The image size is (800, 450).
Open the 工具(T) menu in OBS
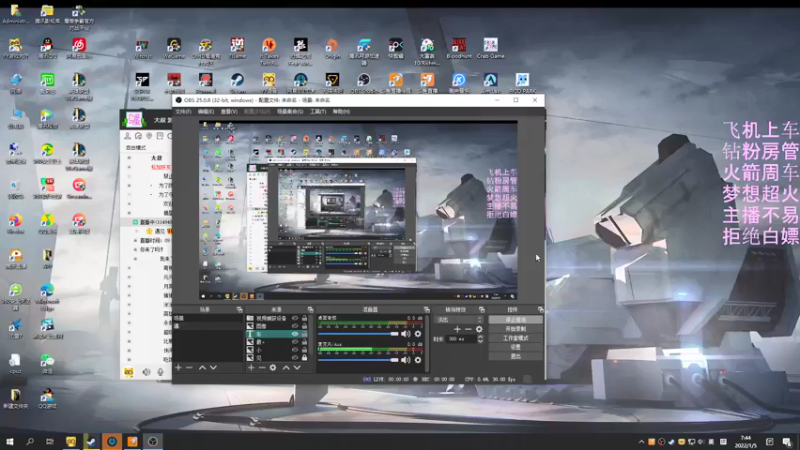318,111
